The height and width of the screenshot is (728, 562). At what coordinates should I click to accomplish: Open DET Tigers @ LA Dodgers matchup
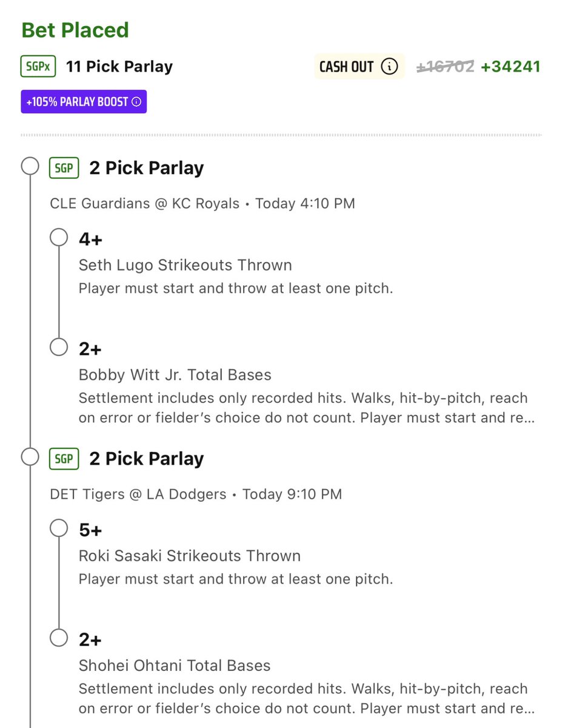(x=138, y=494)
